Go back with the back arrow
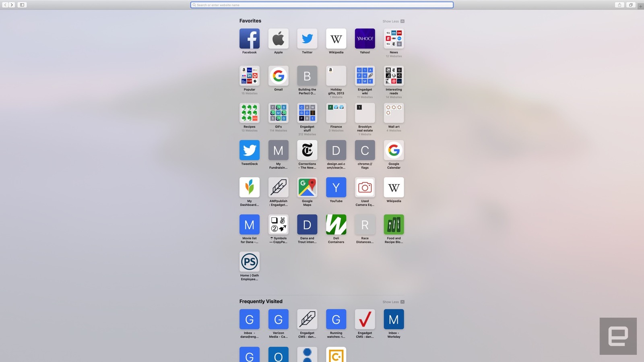The height and width of the screenshot is (362, 644). [5, 5]
